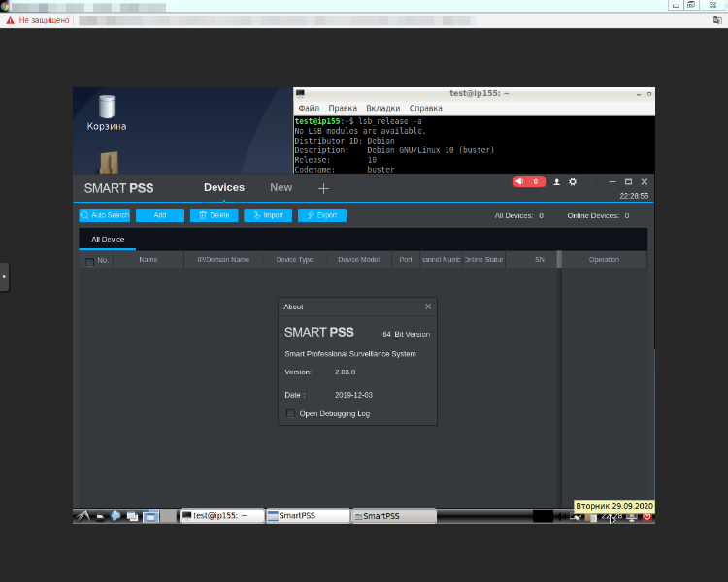Click the Online Devices: 0 counter
The height and width of the screenshot is (582, 728).
pos(598,215)
